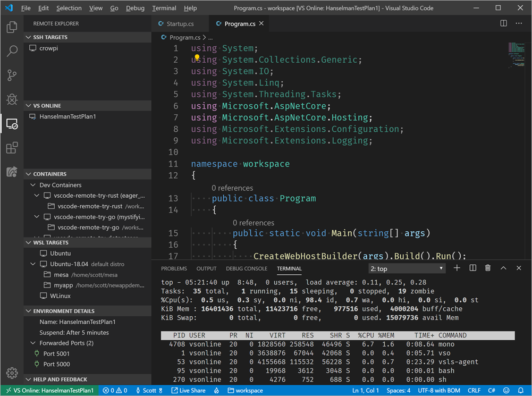Open the Live Share activity bar icon

click(x=12, y=172)
